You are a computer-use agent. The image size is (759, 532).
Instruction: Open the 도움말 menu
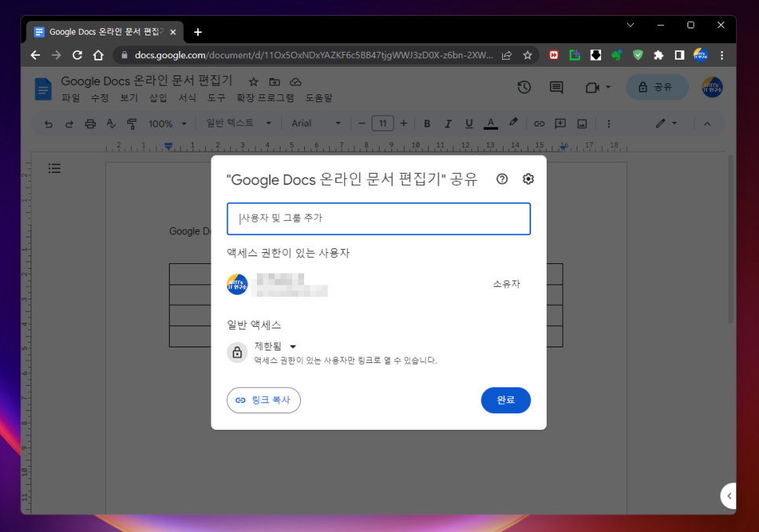tap(318, 97)
